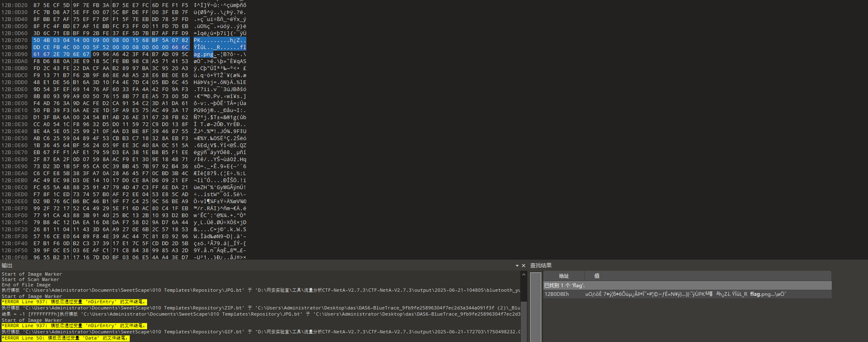This screenshot has width=868, height=342.
Task: Click the yellow ERROR Line 50 message
Action: click(x=65, y=337)
